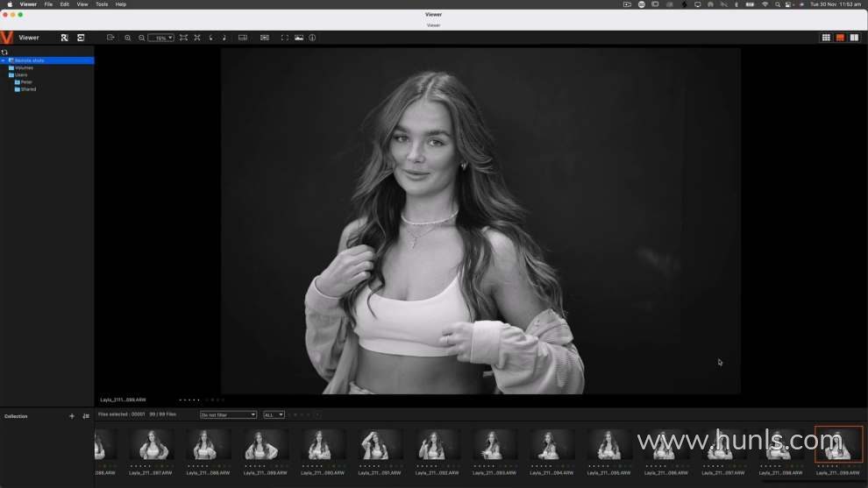Click the image landscape display icon
868x488 pixels.
click(299, 38)
